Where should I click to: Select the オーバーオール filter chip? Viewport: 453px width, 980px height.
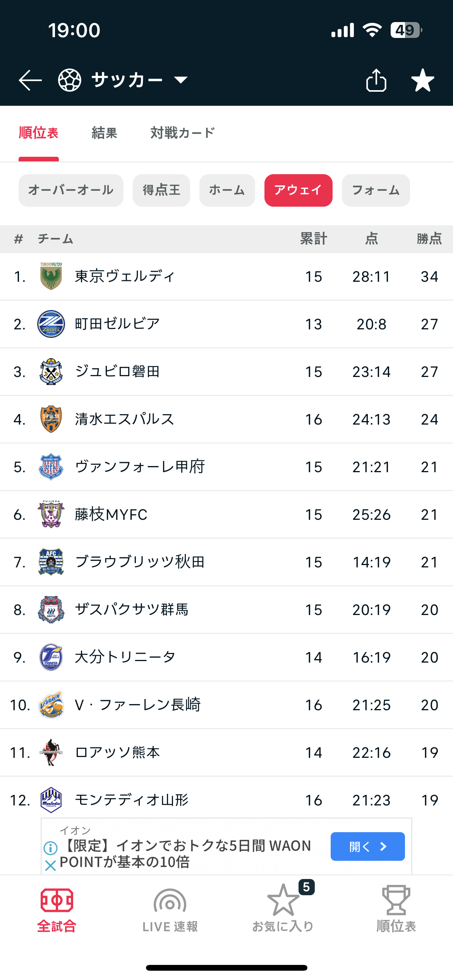coord(71,190)
